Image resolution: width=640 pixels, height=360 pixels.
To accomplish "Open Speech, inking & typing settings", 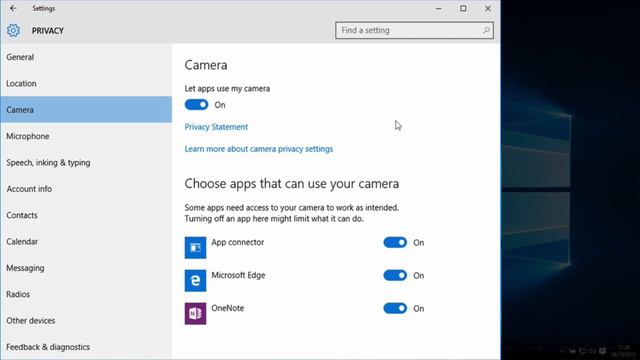I will [x=86, y=162].
